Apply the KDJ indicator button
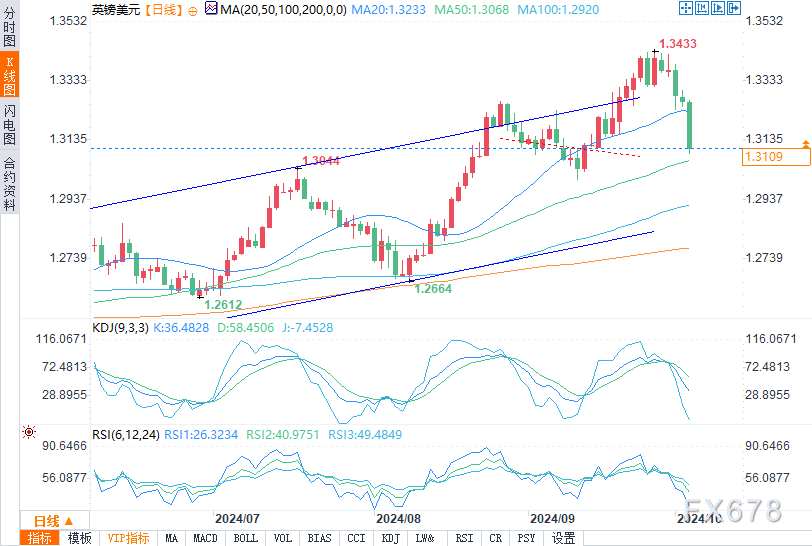 (x=390, y=538)
